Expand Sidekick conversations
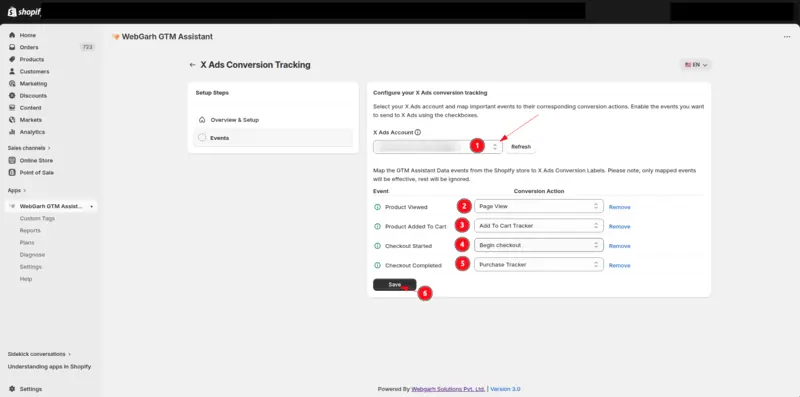The height and width of the screenshot is (397, 800). click(x=39, y=354)
